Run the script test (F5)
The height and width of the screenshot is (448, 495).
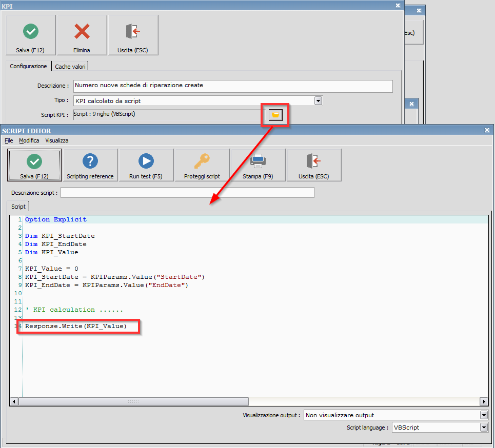point(146,165)
